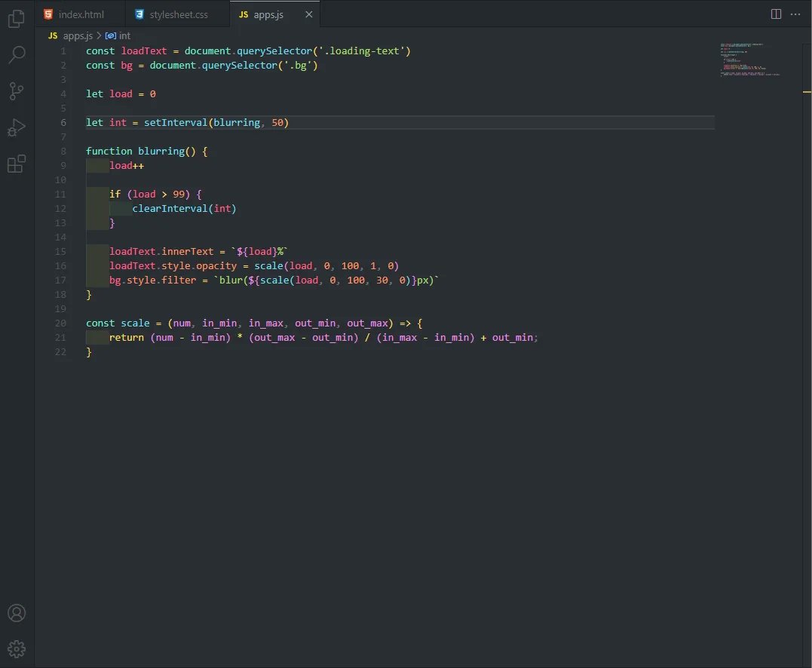Click the number 50 on line 6

tap(277, 123)
